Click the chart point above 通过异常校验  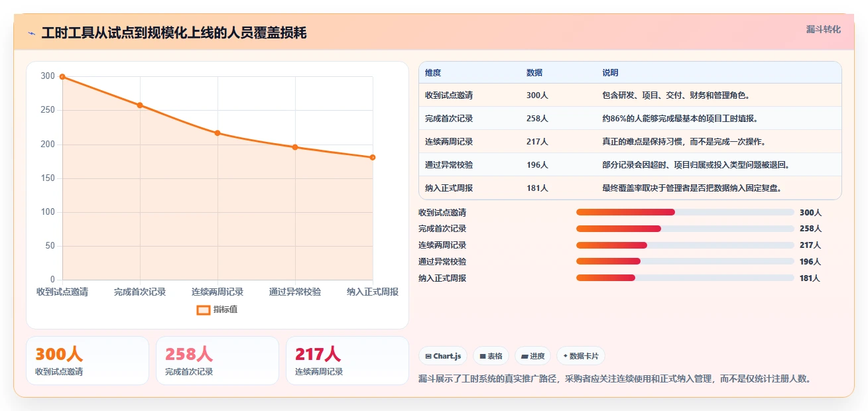coord(295,147)
